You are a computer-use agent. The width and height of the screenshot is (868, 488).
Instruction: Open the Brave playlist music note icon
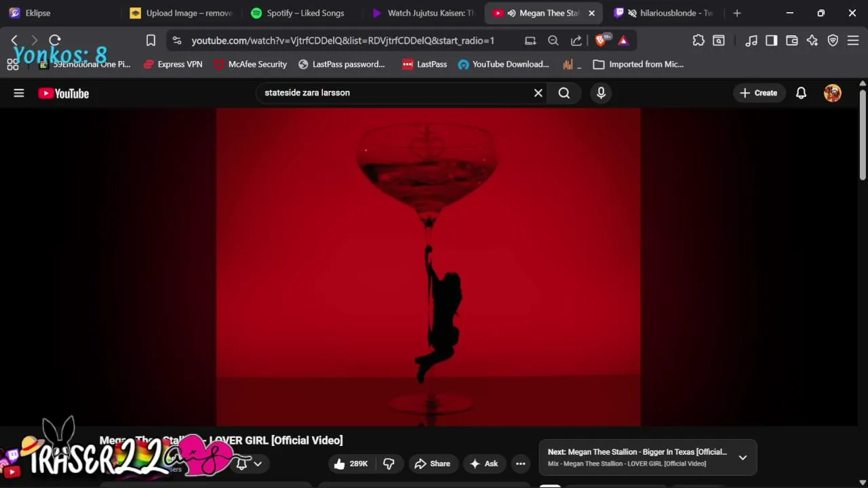point(751,41)
